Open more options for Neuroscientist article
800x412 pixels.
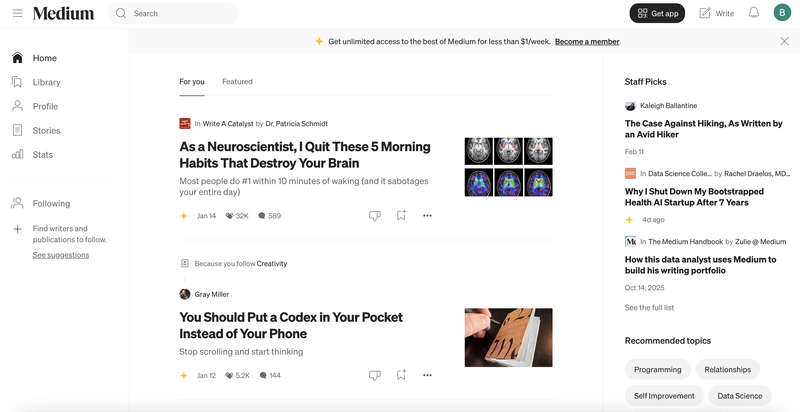pyautogui.click(x=427, y=215)
